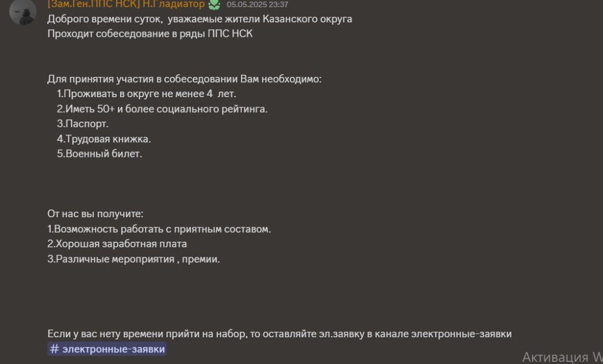Image resolution: width=603 pixels, height=364 pixels.
Task: Click the heading 'Для принятия участия в собеседовании'
Action: 184,79
